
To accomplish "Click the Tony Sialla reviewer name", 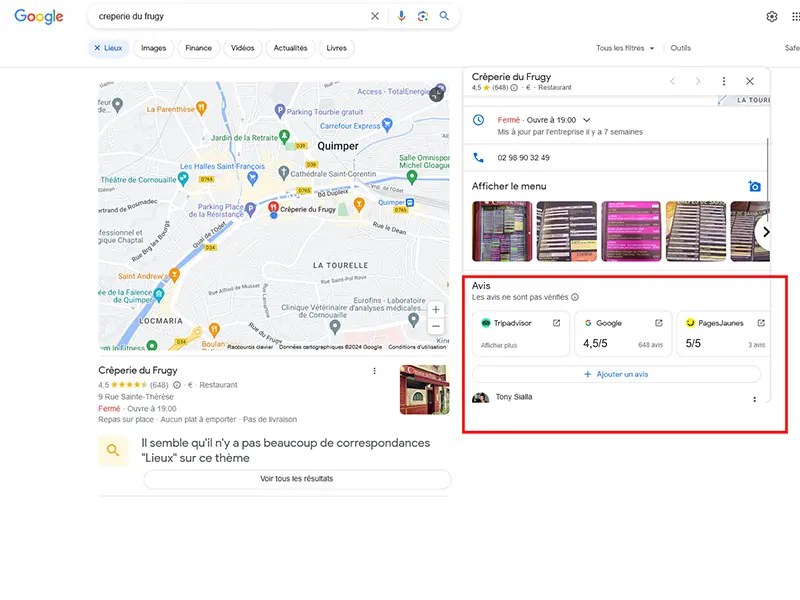I will point(514,397).
